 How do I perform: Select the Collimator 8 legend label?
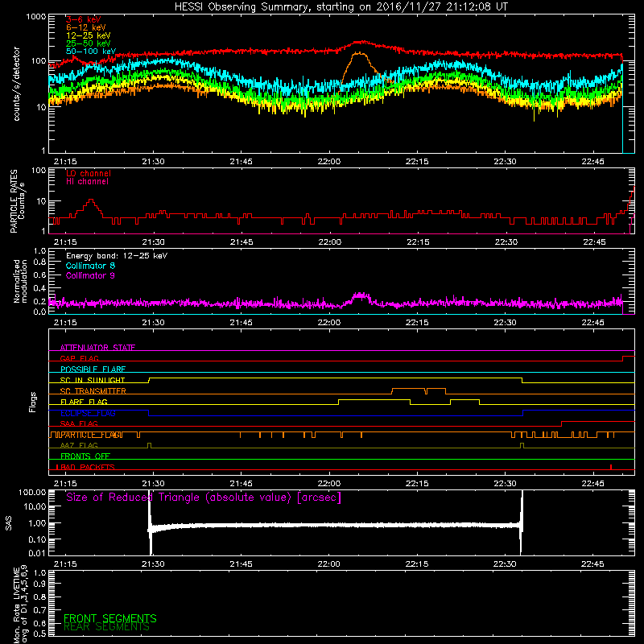coord(90,266)
